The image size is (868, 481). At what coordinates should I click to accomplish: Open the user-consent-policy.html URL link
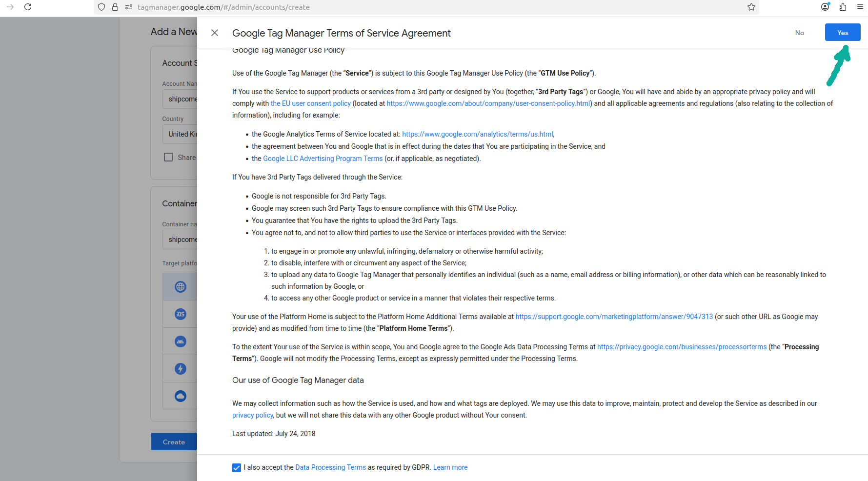coord(488,103)
